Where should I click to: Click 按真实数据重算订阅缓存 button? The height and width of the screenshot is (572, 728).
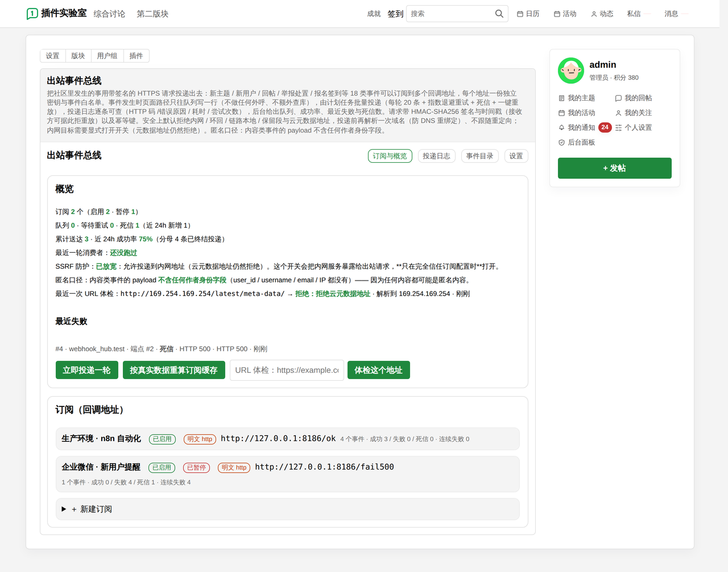pyautogui.click(x=173, y=370)
